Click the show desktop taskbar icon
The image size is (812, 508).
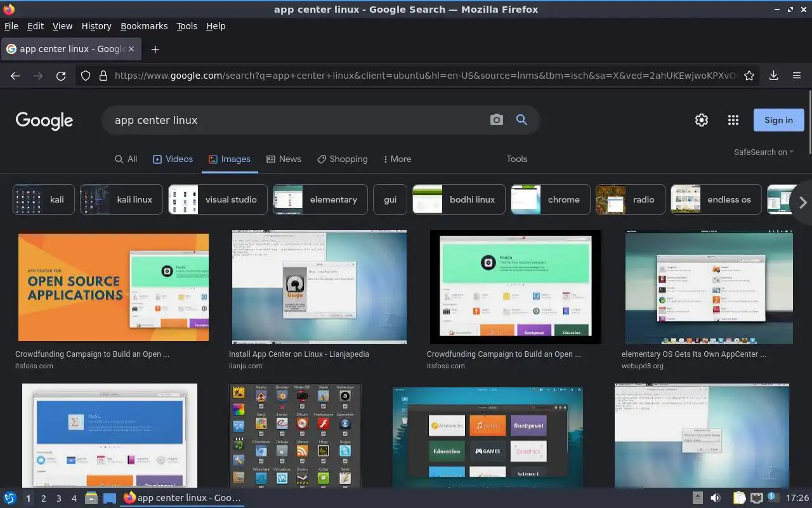(x=110, y=498)
